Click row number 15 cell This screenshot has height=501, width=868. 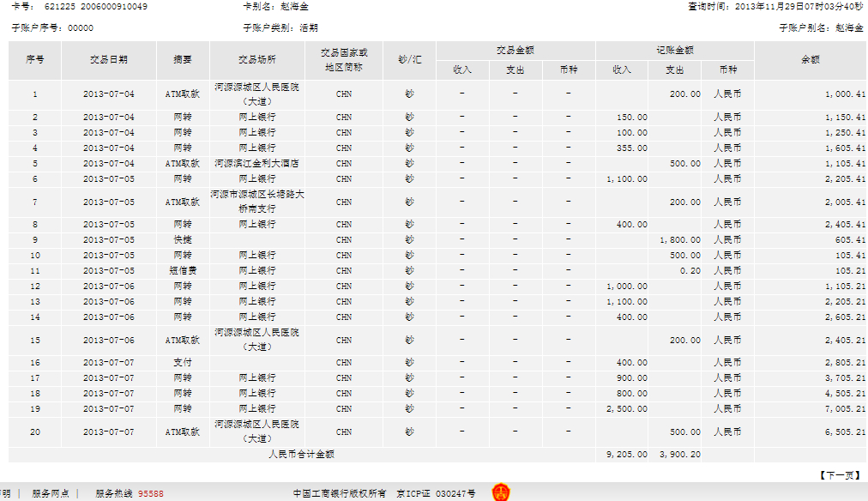click(x=35, y=341)
